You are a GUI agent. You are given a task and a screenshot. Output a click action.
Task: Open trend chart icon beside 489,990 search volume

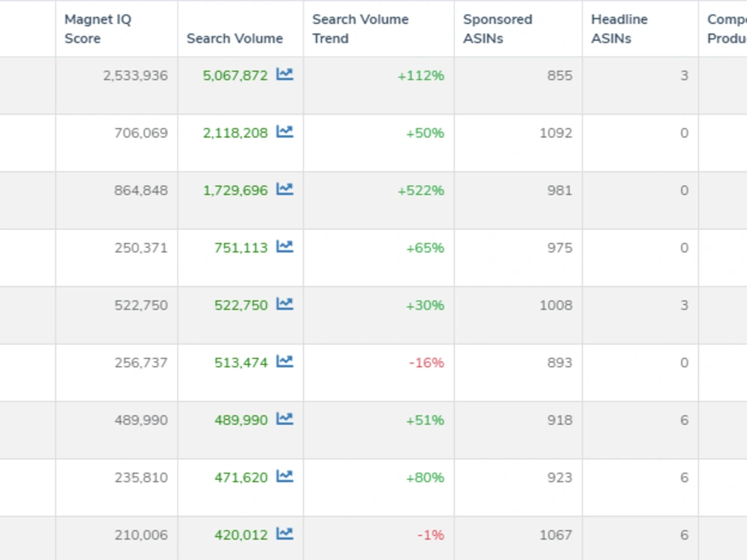(285, 419)
